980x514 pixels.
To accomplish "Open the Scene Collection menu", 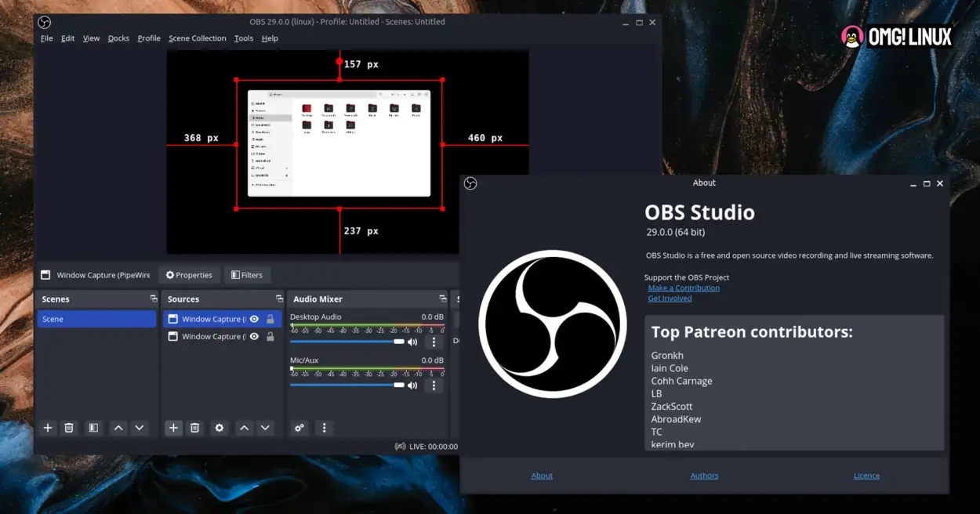I will 197,38.
